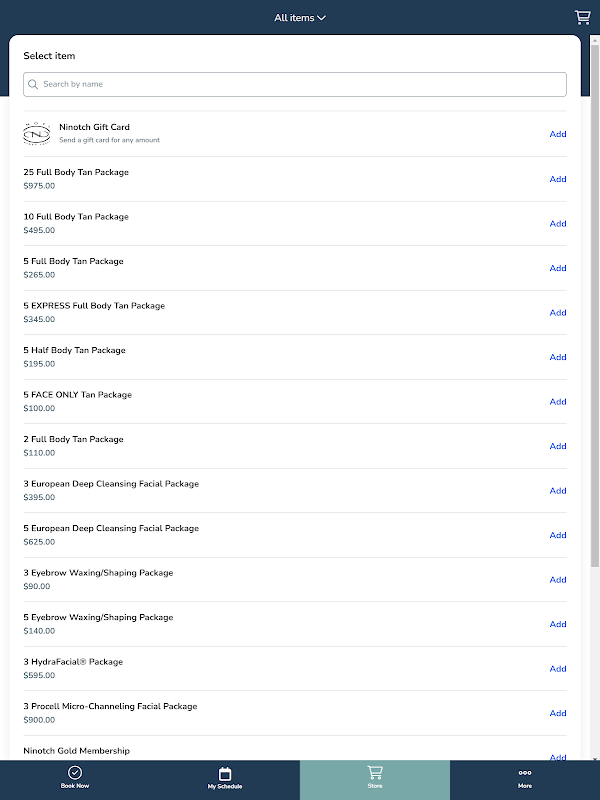Open the shopping cart icon
Screen dimensions: 600x800
(582, 17)
